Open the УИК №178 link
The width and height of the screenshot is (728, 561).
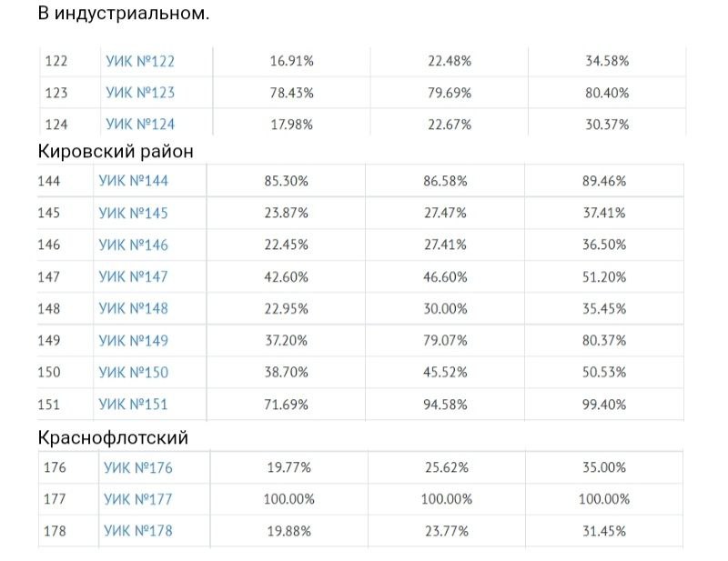tap(138, 531)
